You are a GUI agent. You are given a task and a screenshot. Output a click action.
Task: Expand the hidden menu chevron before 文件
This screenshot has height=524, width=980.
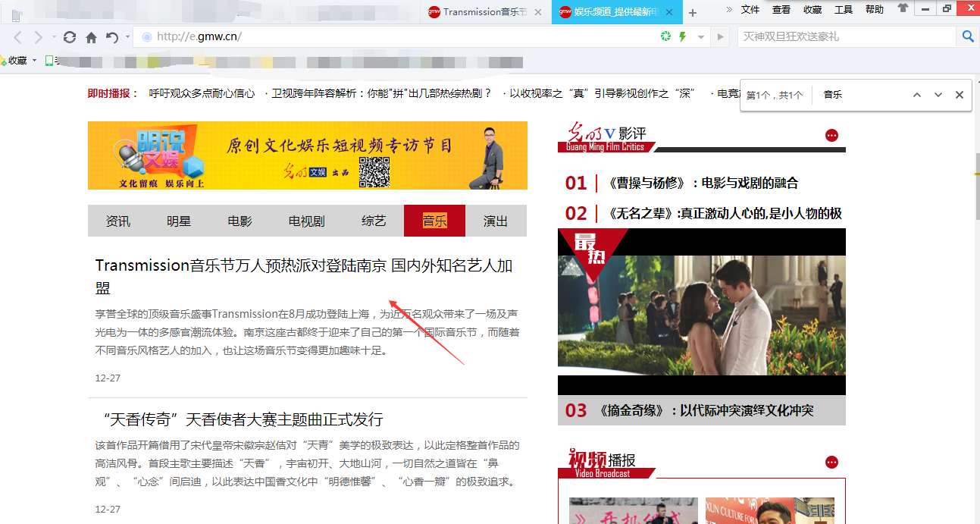[730, 9]
